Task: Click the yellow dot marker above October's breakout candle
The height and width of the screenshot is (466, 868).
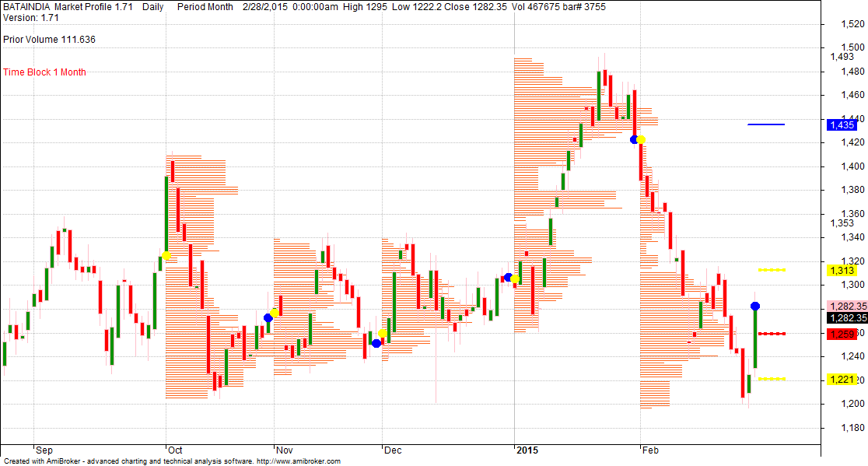Action: click(165, 255)
